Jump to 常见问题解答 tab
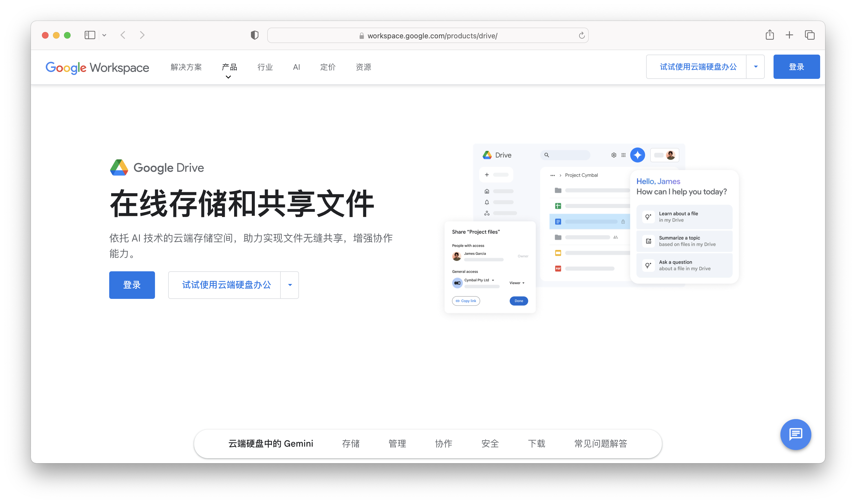Screen dimensions: 856x504 point(601,444)
